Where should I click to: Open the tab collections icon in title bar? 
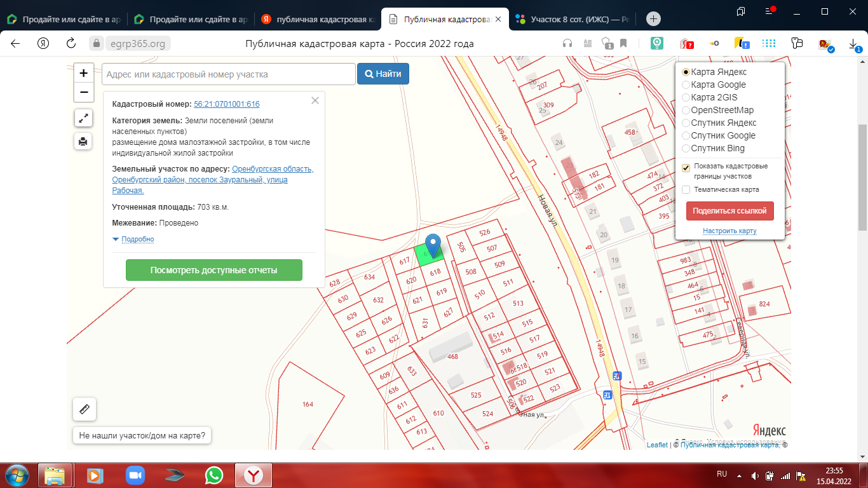tap(741, 11)
